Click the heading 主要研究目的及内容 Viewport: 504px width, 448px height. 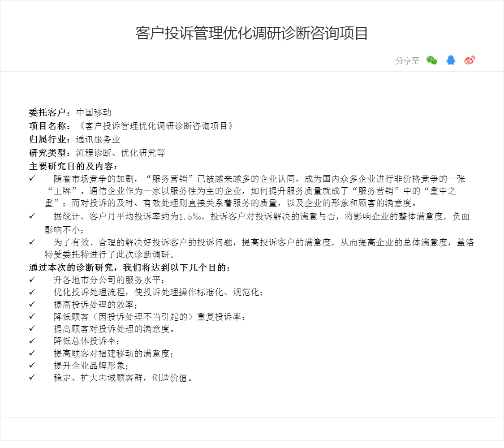(x=73, y=167)
